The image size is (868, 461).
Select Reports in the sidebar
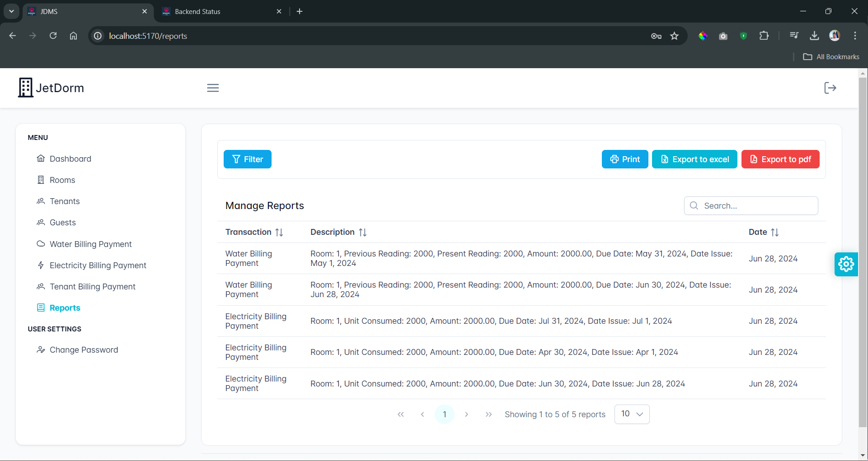click(65, 308)
